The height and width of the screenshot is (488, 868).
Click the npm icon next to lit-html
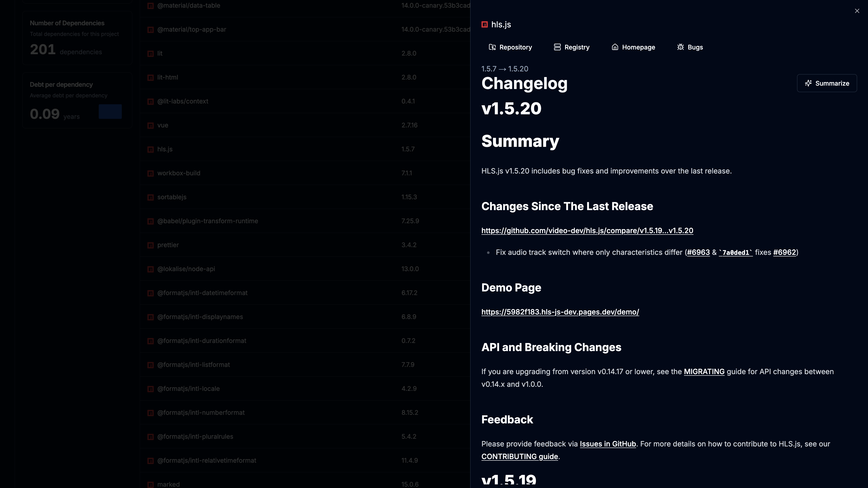pyautogui.click(x=151, y=78)
